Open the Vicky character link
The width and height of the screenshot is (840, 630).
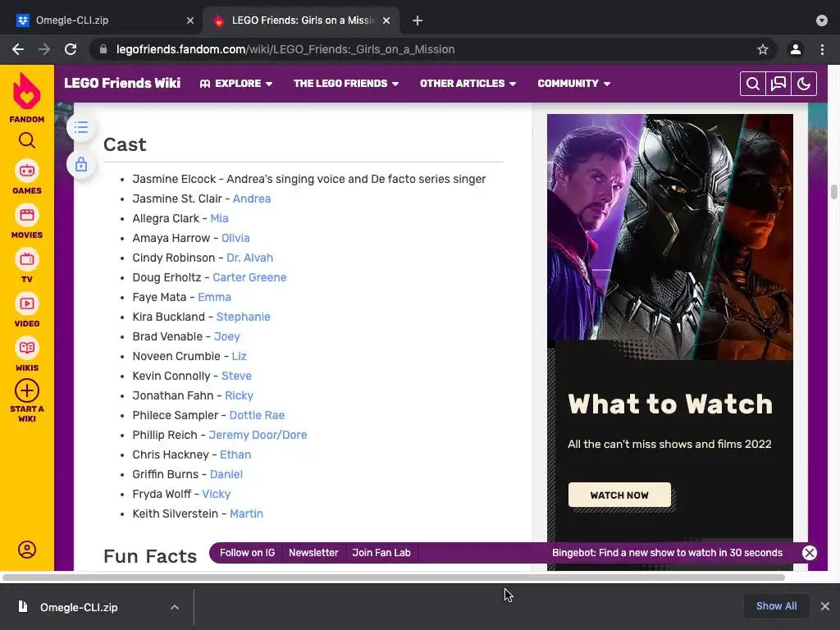pos(216,494)
